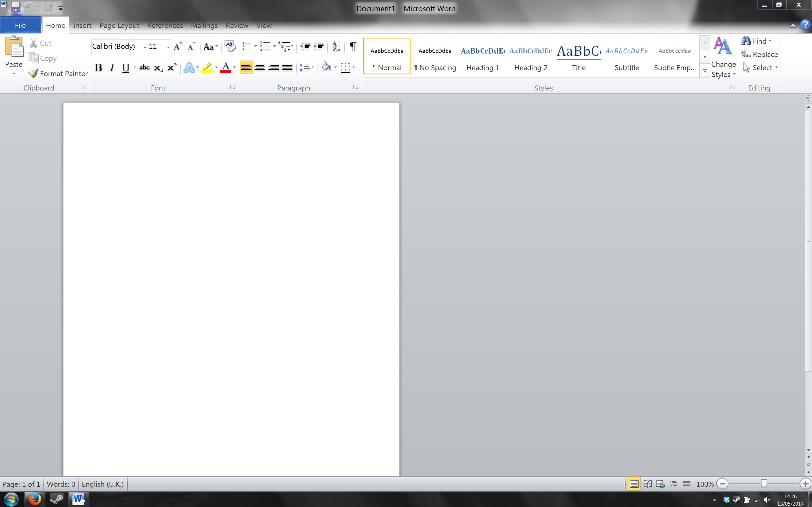The image size is (812, 507).
Task: Apply yellow Text Highlight Color
Action: (207, 68)
